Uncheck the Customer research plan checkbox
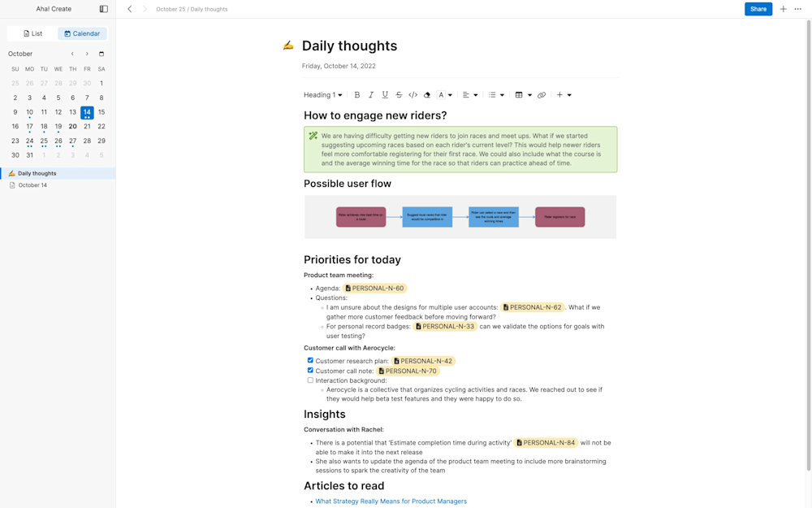This screenshot has height=508, width=812. (x=310, y=360)
